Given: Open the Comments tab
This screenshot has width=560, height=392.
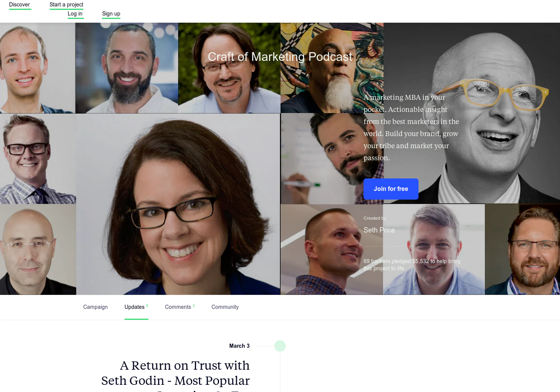Looking at the screenshot, I should click(180, 307).
